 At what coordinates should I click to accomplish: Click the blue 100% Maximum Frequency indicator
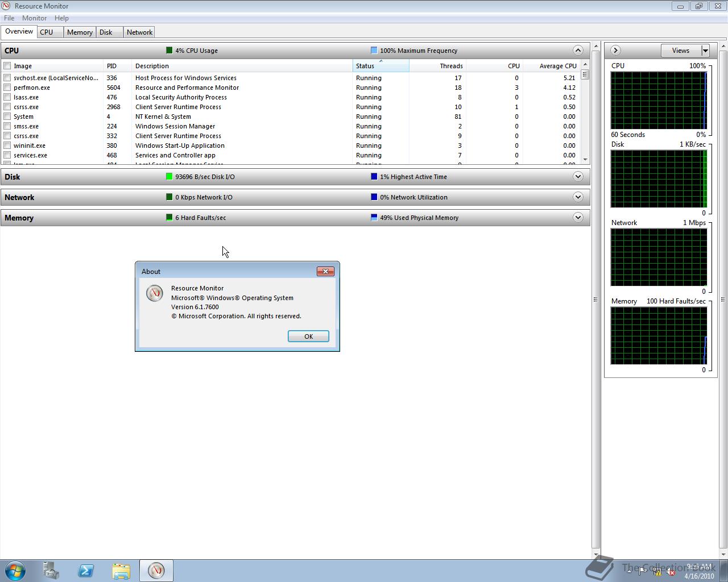point(374,51)
